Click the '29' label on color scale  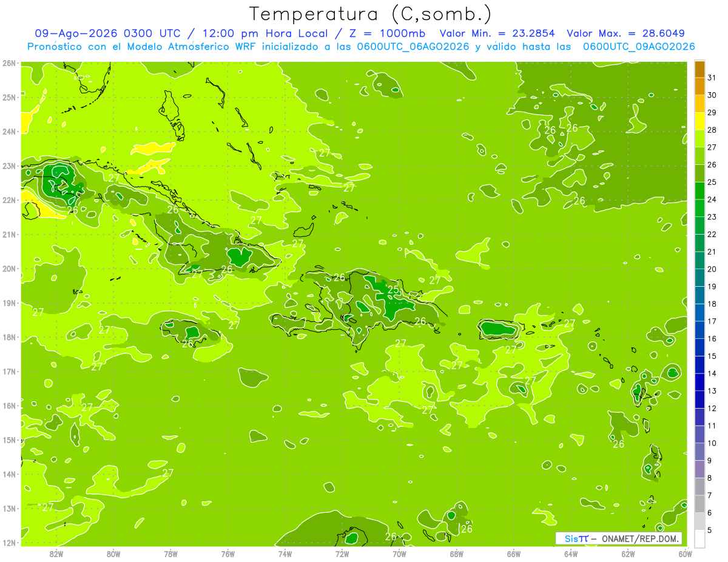click(712, 113)
